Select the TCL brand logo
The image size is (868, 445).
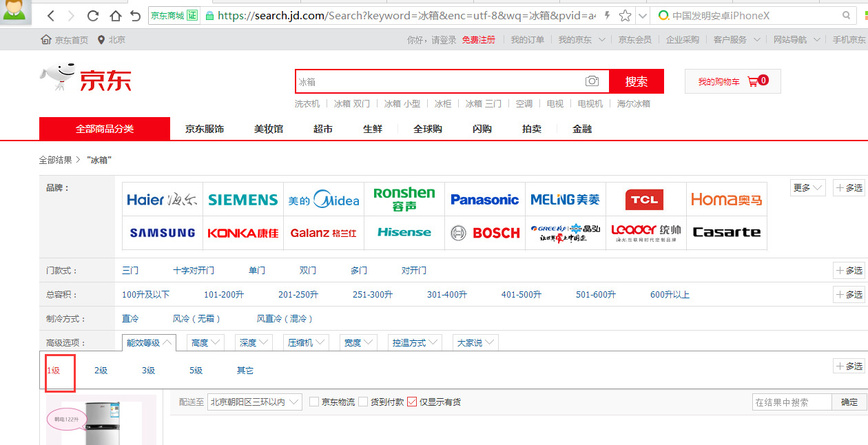(x=646, y=200)
